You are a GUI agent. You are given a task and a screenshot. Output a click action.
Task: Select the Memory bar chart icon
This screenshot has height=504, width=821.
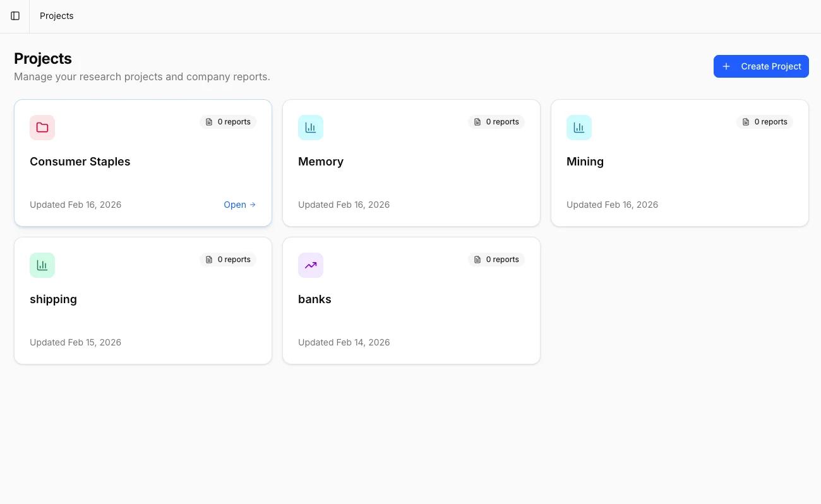coord(310,127)
